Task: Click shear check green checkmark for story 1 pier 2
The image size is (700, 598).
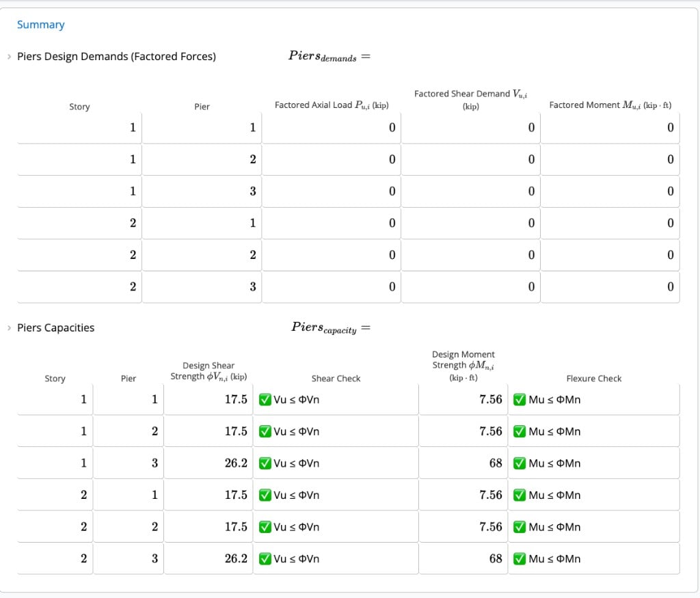Action: click(x=265, y=431)
